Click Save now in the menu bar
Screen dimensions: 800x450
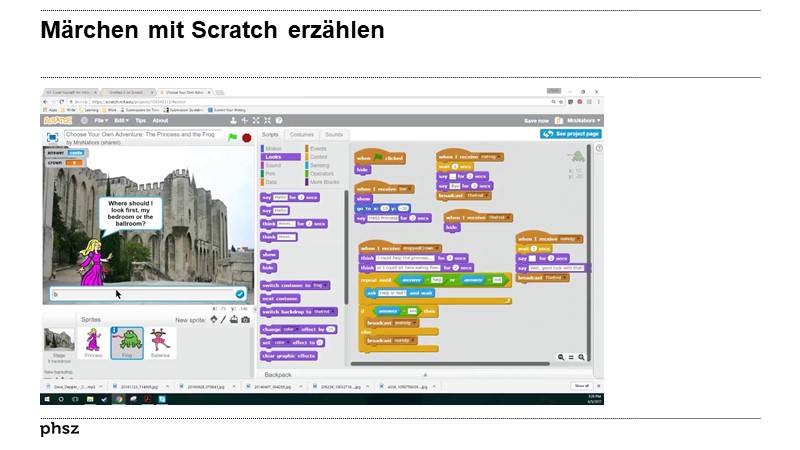pyautogui.click(x=536, y=121)
